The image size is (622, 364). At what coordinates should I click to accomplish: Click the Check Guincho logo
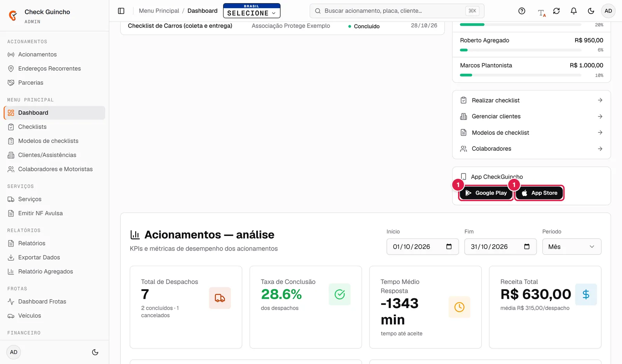[x=13, y=16]
